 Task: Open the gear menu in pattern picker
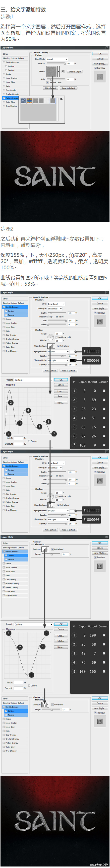point(62,99)
